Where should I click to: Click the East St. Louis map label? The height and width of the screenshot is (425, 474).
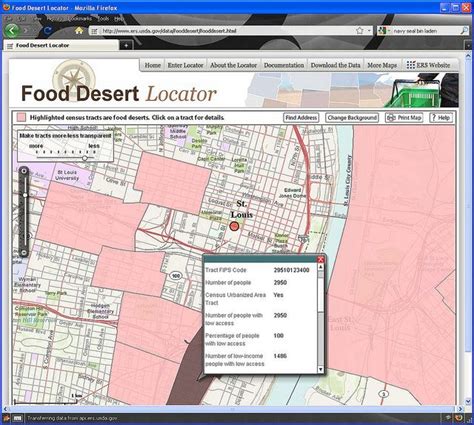pyautogui.click(x=340, y=323)
